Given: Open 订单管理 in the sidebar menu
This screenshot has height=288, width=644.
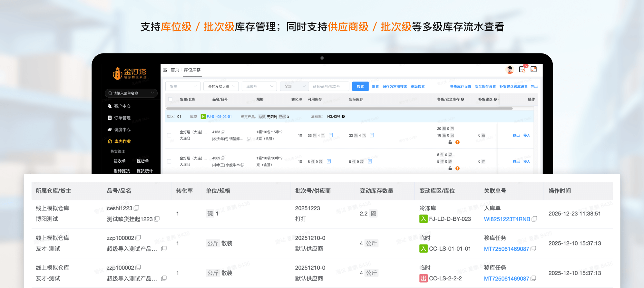Looking at the screenshot, I should 122,118.
